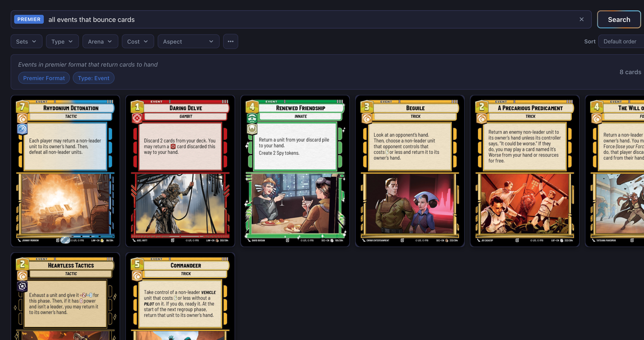Remove the Premier Format filter chip

pos(44,78)
